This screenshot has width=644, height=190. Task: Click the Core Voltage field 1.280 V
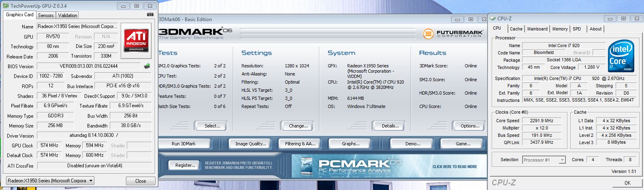point(592,67)
